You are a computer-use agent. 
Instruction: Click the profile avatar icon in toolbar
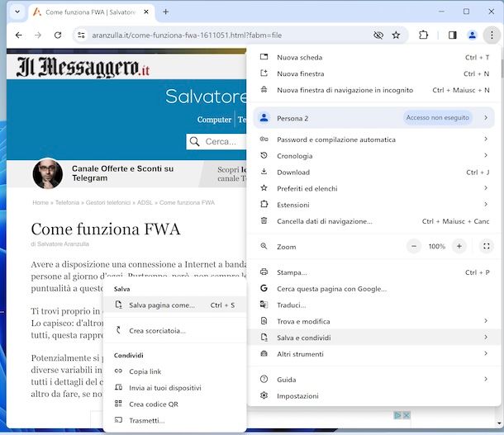472,35
